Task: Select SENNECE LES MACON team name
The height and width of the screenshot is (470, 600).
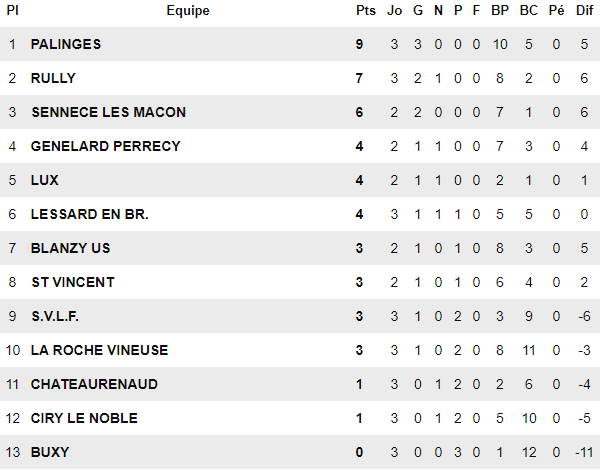Action: [x=108, y=112]
